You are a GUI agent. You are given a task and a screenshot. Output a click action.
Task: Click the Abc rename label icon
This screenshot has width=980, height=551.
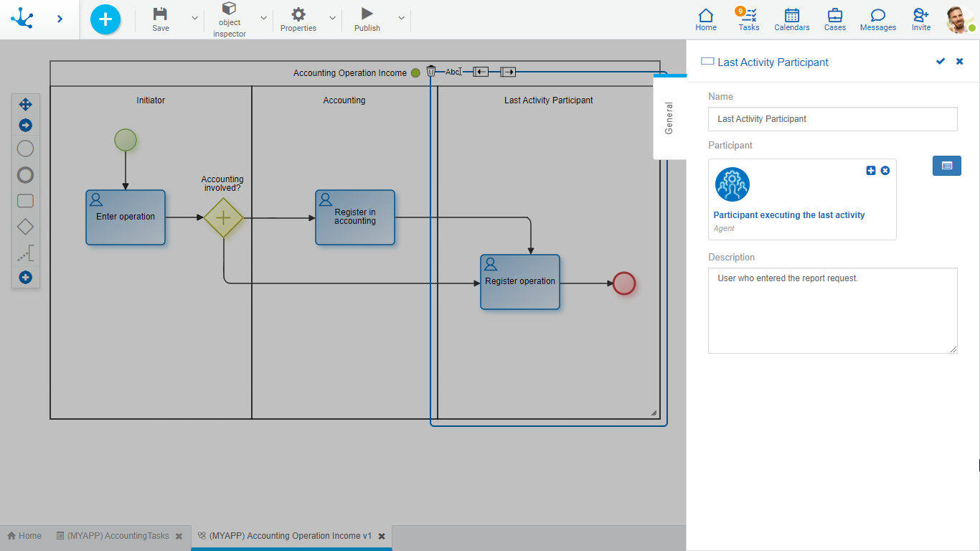tap(453, 72)
